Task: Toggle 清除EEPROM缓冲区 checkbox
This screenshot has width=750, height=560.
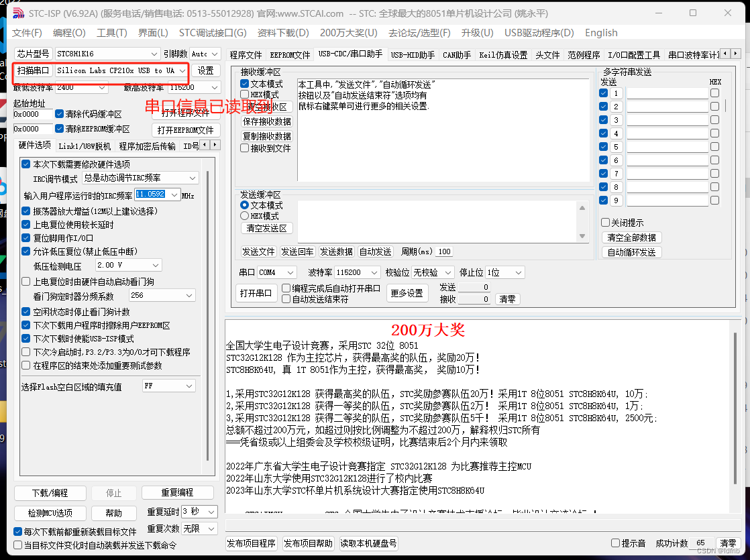Action: [59, 129]
